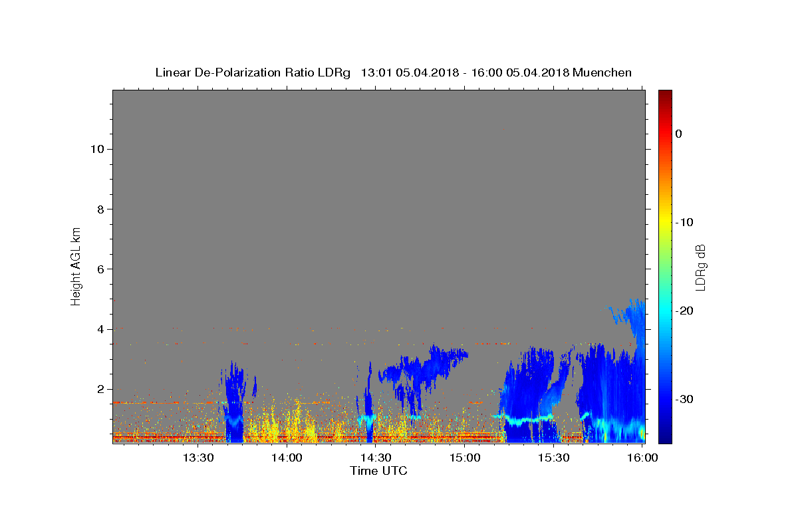
Task: Click the 16:00 time tick label
Action: click(x=642, y=458)
